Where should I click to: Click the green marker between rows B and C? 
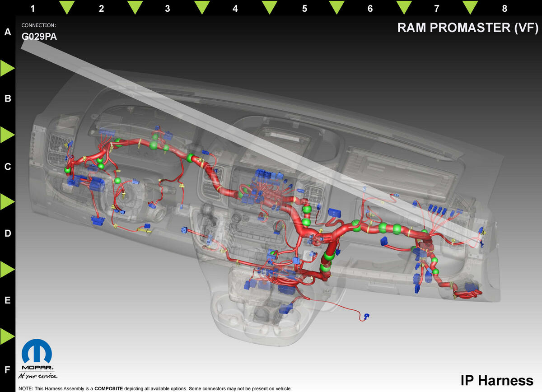[7, 135]
